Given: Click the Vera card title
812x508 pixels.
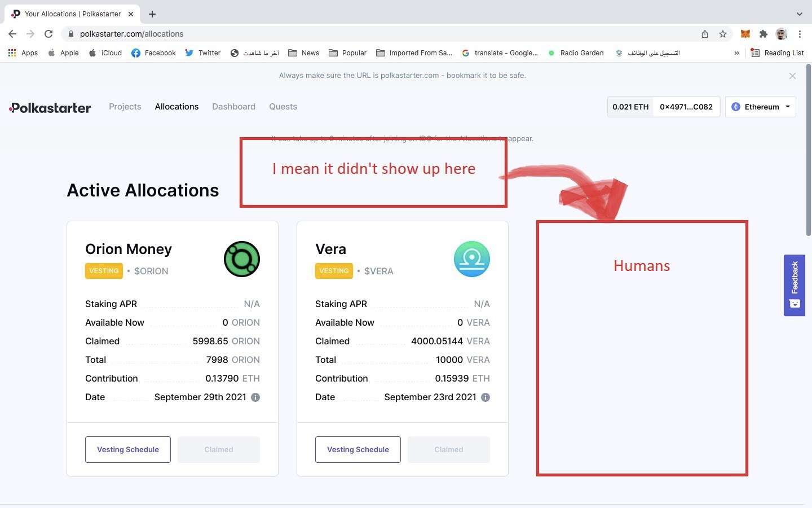Looking at the screenshot, I should [x=330, y=249].
